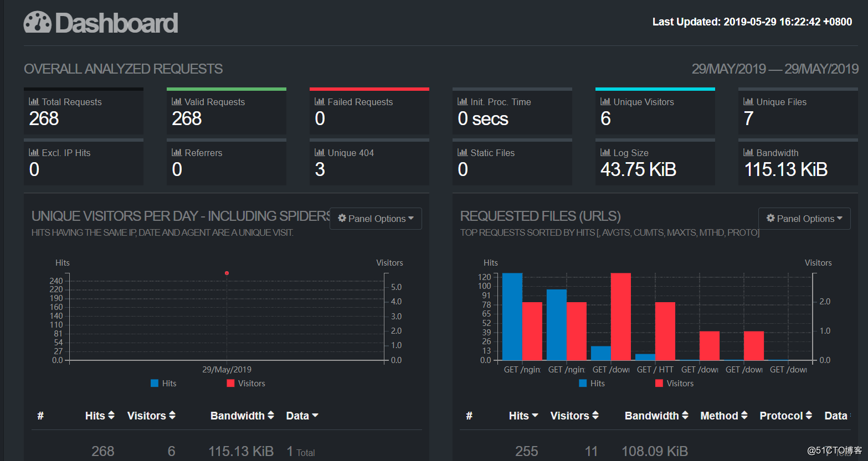This screenshot has height=461, width=868.
Task: Toggle Visitors series in Unique Visitors legend
Action: (246, 384)
